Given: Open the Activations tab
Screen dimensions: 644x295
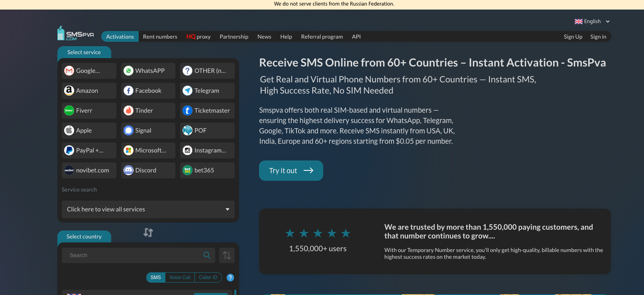Looking at the screenshot, I should (x=120, y=37).
